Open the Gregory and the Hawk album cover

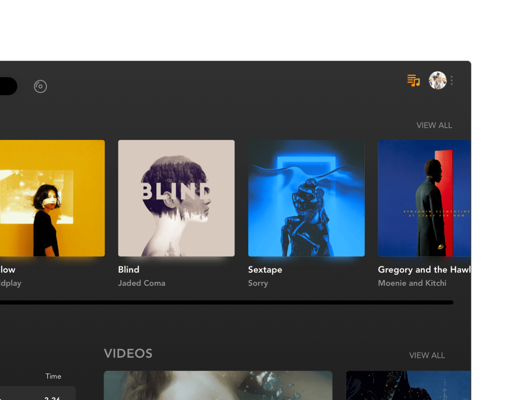click(x=424, y=198)
